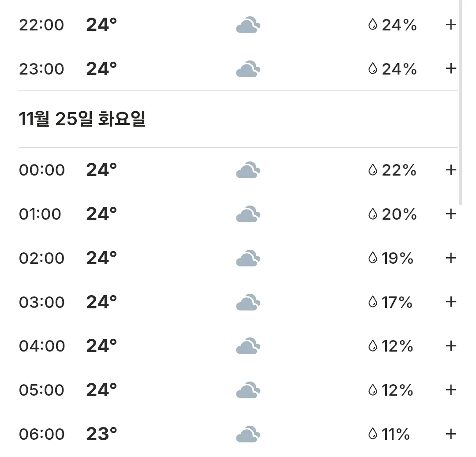Image resolution: width=476 pixels, height=457 pixels.
Task: Expand the 04:00 row plus button
Action: (x=451, y=346)
